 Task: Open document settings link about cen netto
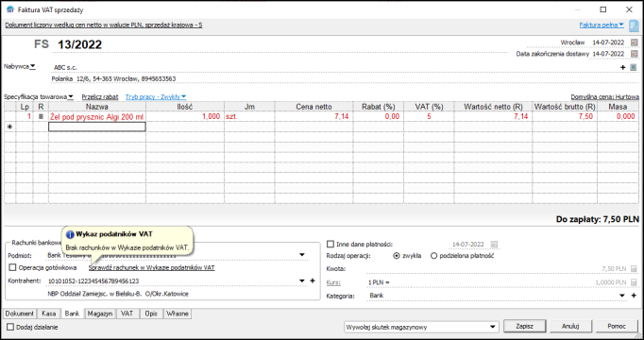[x=104, y=25]
